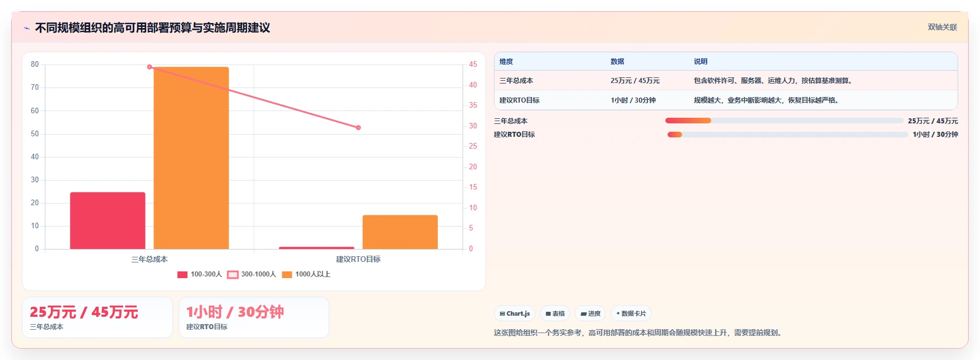Click the 表格 tag

(555, 313)
